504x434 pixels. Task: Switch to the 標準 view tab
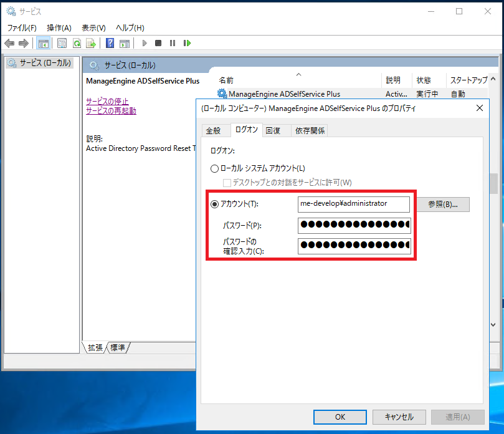[x=118, y=347]
